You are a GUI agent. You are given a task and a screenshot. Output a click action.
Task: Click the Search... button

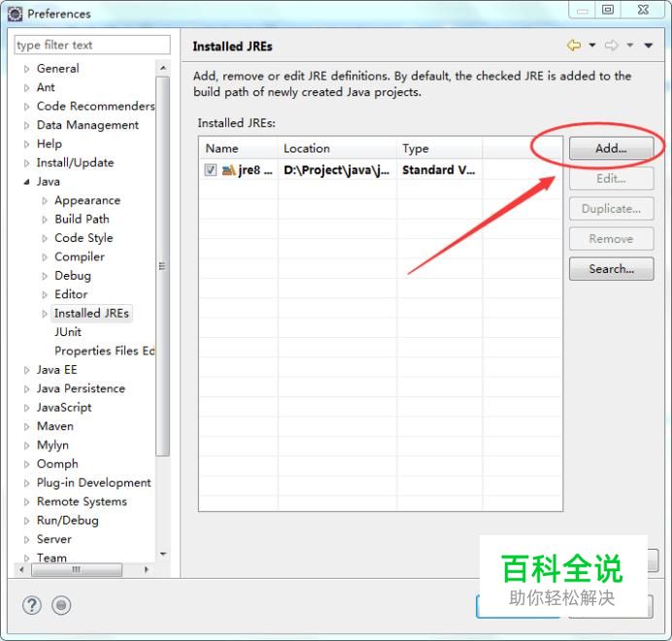[x=611, y=269]
